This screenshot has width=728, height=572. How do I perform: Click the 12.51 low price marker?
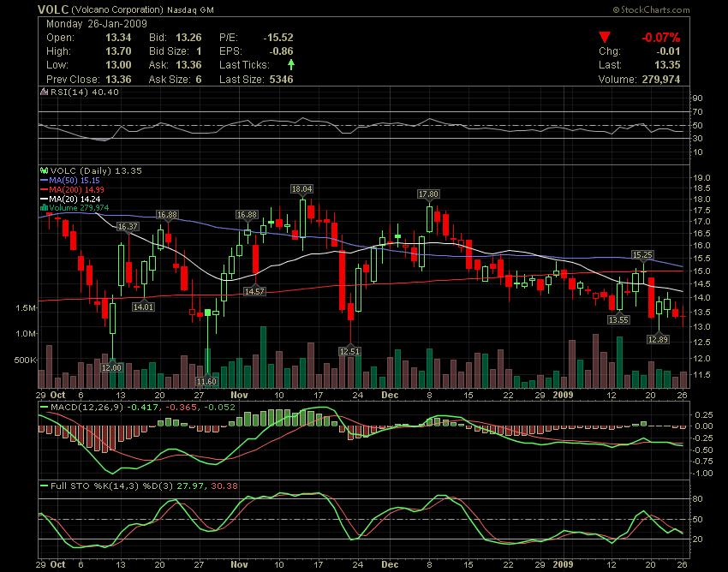pyautogui.click(x=349, y=352)
